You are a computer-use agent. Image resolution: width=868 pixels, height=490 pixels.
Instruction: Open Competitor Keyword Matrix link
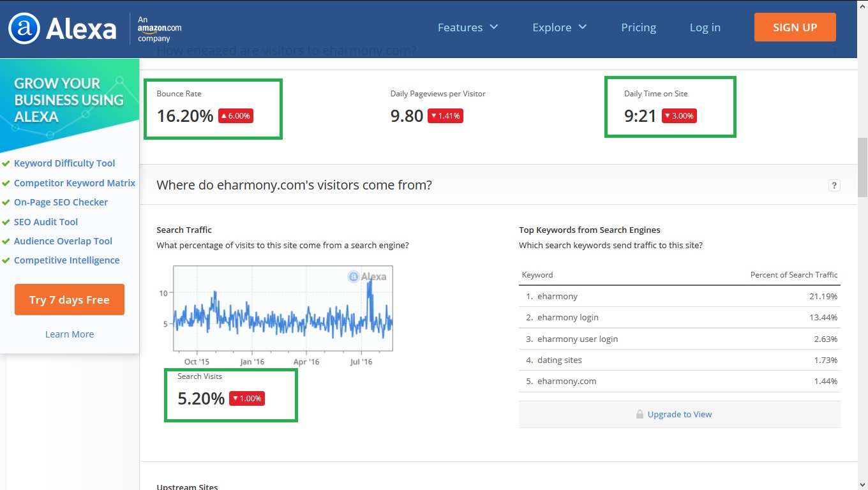(x=75, y=183)
